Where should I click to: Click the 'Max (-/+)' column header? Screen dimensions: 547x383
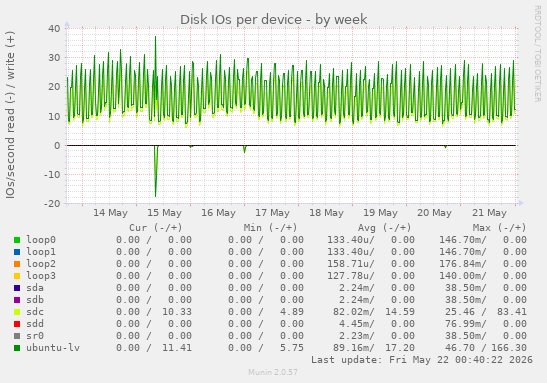(499, 228)
